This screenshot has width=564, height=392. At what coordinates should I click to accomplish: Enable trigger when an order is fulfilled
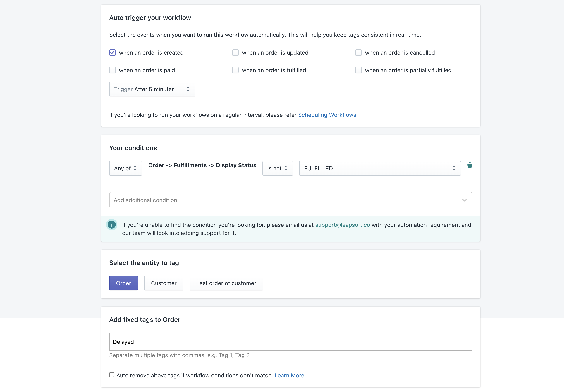235,70
